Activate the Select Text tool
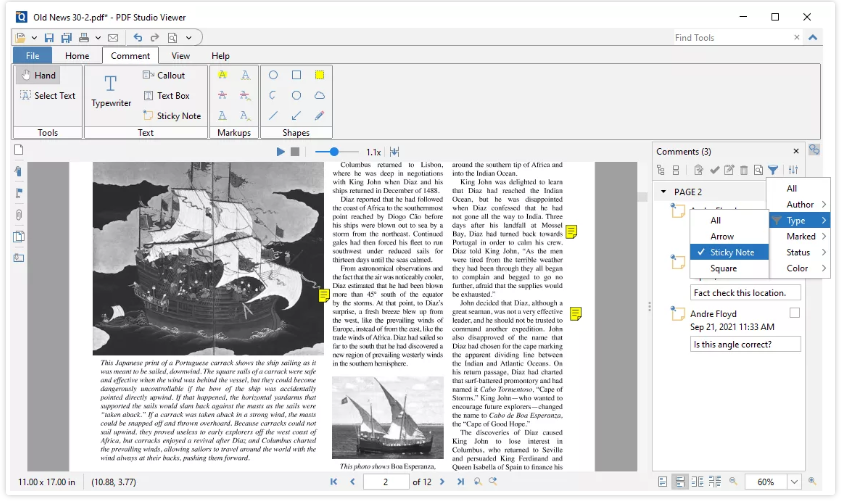This screenshot has width=843, height=503. (x=47, y=96)
